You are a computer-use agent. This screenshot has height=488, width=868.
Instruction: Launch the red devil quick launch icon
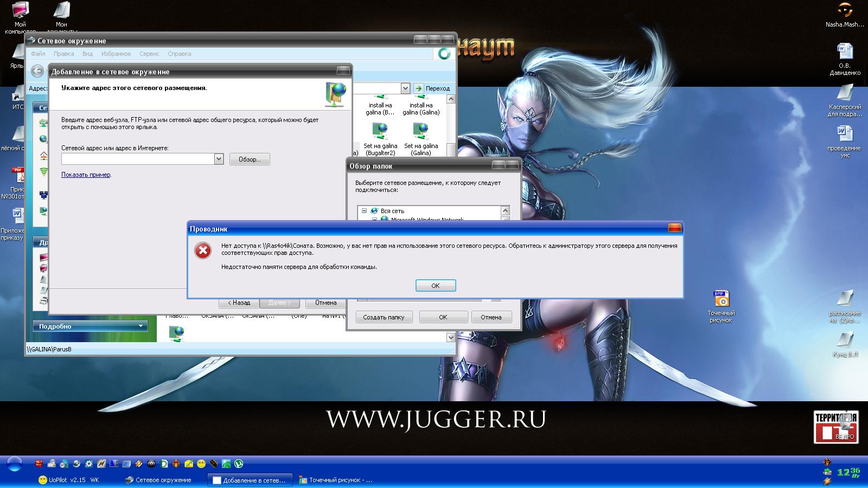39,464
